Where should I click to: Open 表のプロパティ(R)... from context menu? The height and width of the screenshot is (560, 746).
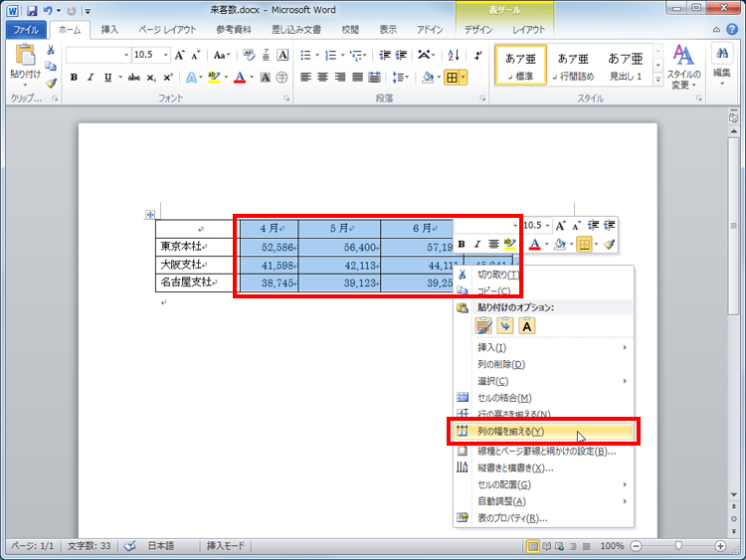pyautogui.click(x=543, y=518)
